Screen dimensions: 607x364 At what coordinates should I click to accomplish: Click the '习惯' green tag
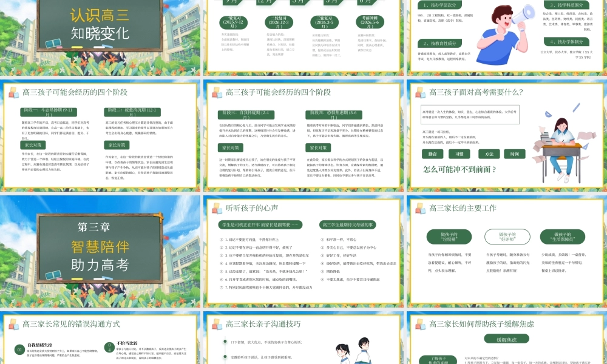point(459,154)
